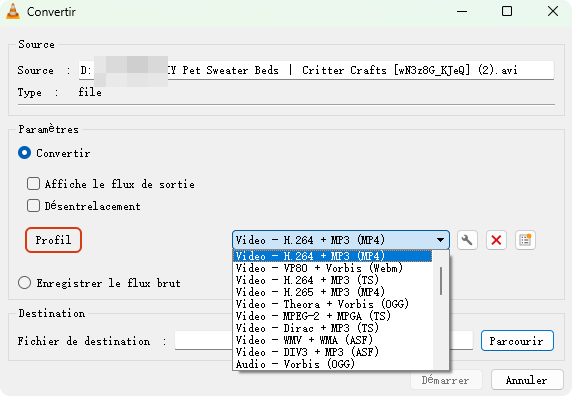Select Enregistrer le flux brut radio button
Screen dimensions: 572x396
click(24, 283)
